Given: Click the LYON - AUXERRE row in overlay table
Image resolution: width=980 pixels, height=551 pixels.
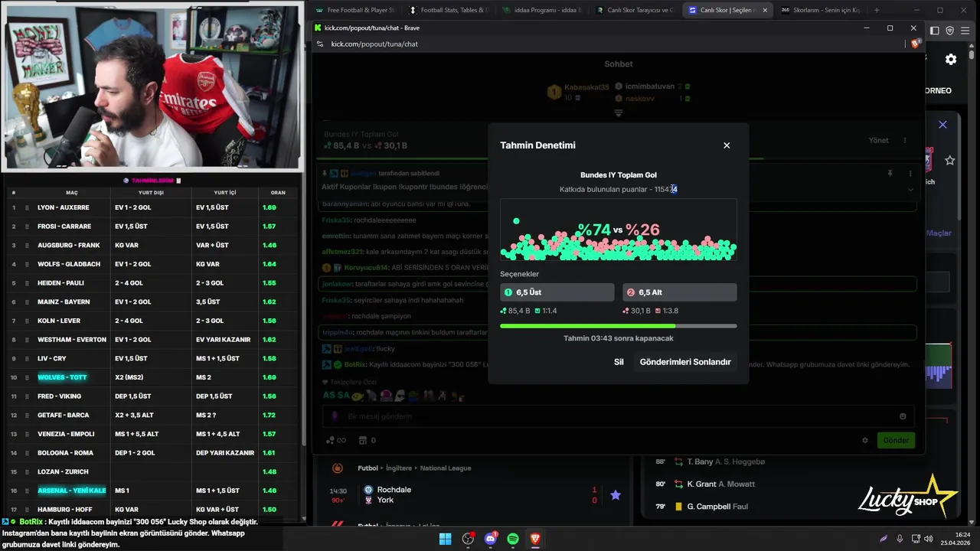Looking at the screenshot, I should (152, 207).
